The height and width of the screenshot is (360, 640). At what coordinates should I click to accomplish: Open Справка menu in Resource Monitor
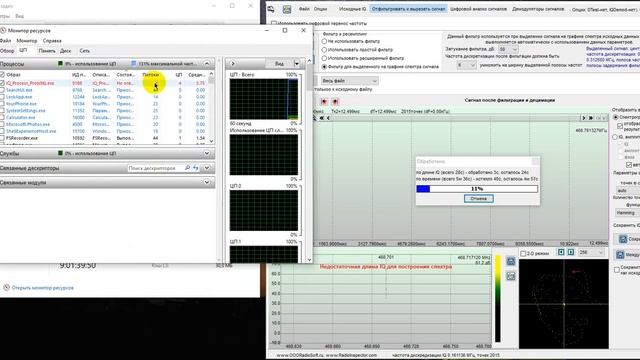(52, 41)
